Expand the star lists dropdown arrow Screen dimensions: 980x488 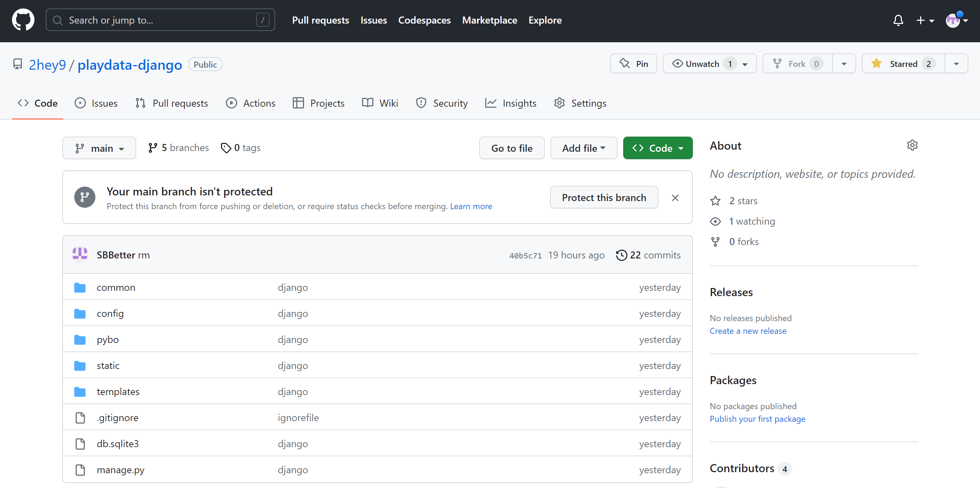click(956, 64)
